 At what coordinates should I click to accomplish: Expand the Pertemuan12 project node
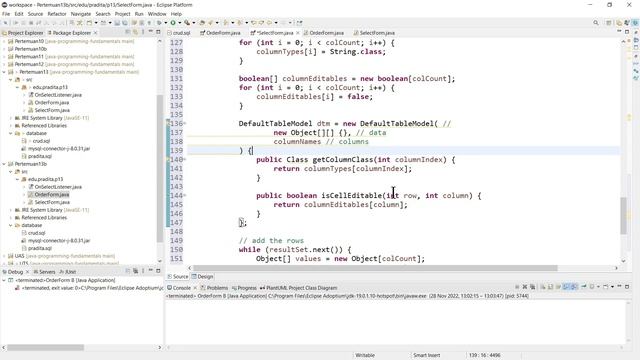click(x=4, y=64)
